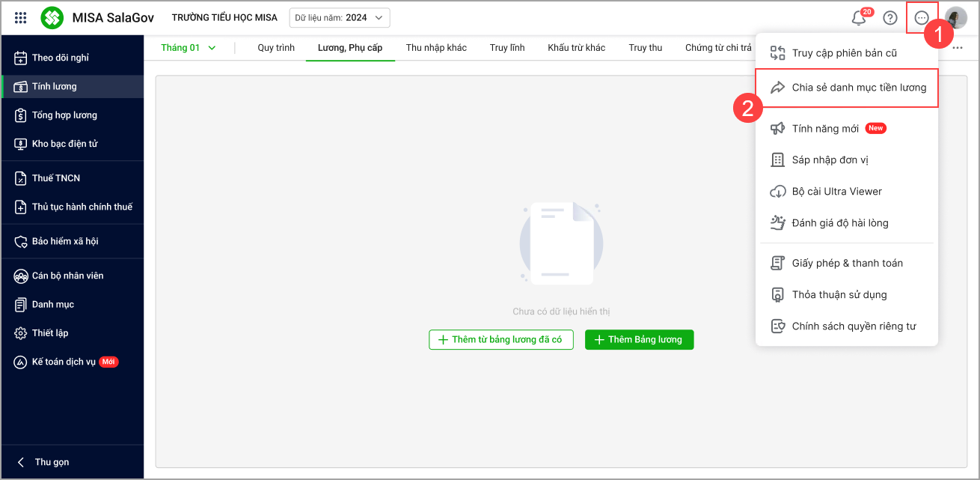The width and height of the screenshot is (980, 480).
Task: Click the more options ellipsis in header
Action: (x=922, y=18)
